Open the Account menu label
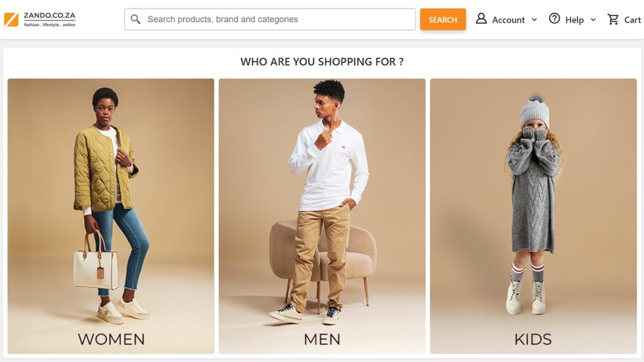This screenshot has width=644, height=362. [x=508, y=20]
